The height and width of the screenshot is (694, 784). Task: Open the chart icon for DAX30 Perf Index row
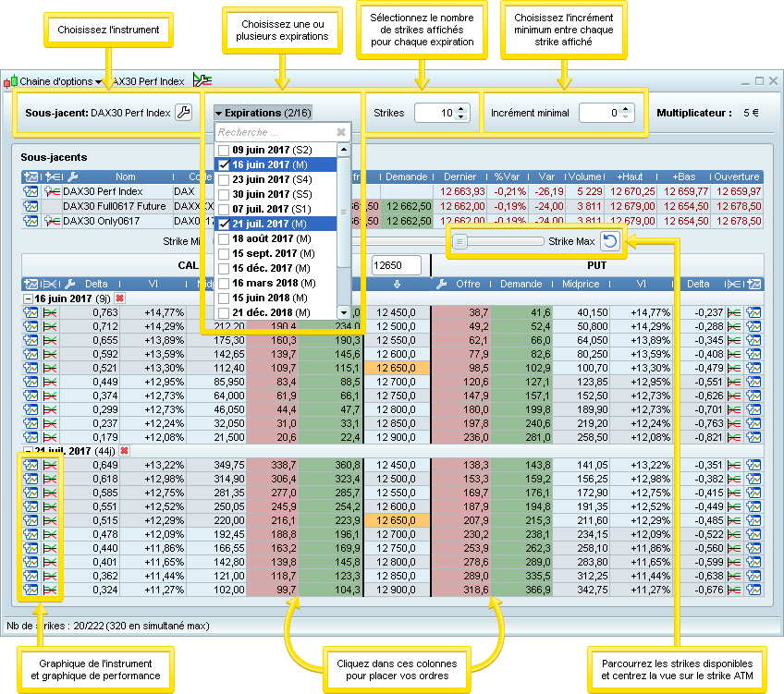pos(31,191)
